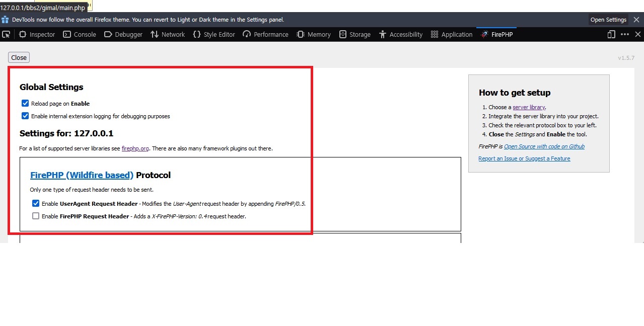
Task: Dismiss the DevTools theme notification
Action: click(636, 20)
